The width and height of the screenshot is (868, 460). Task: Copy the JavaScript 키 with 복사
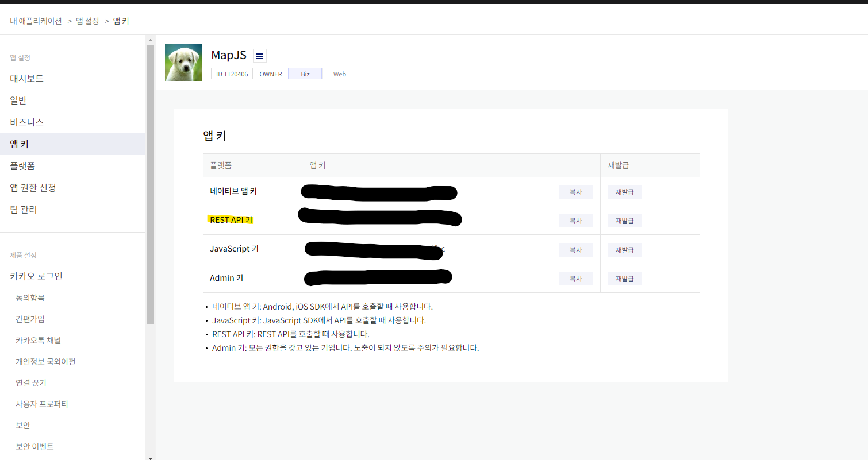pos(575,250)
